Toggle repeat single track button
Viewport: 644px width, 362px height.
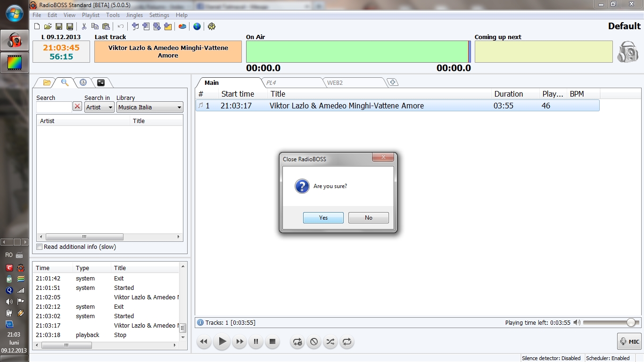pyautogui.click(x=297, y=342)
